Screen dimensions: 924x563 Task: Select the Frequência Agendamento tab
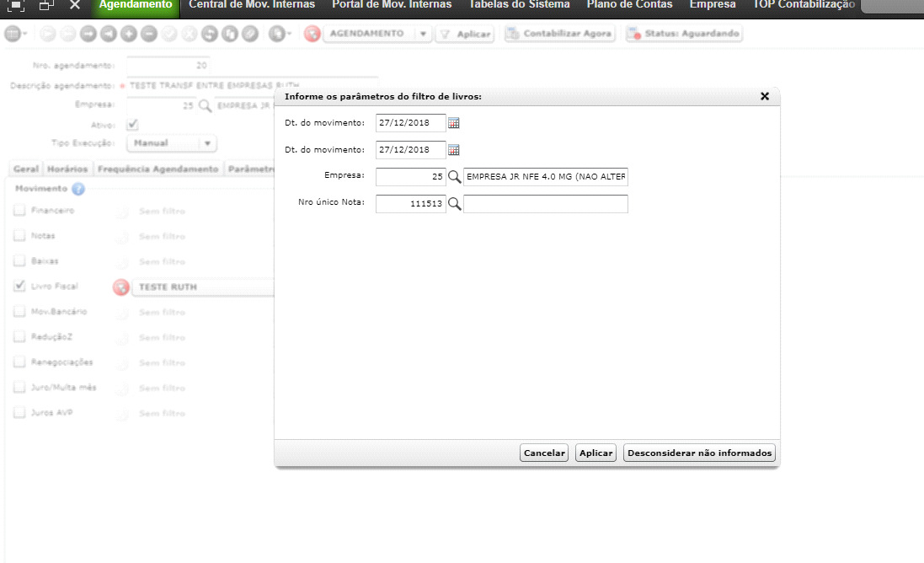pos(158,169)
